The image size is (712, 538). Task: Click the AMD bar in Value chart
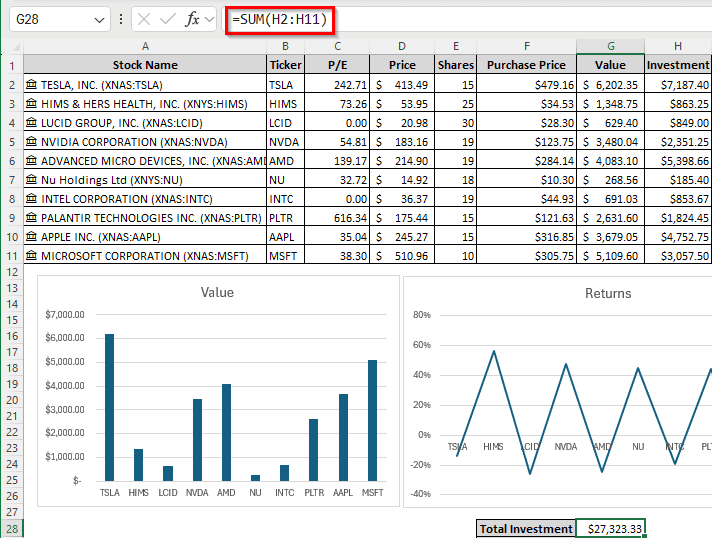[226, 432]
